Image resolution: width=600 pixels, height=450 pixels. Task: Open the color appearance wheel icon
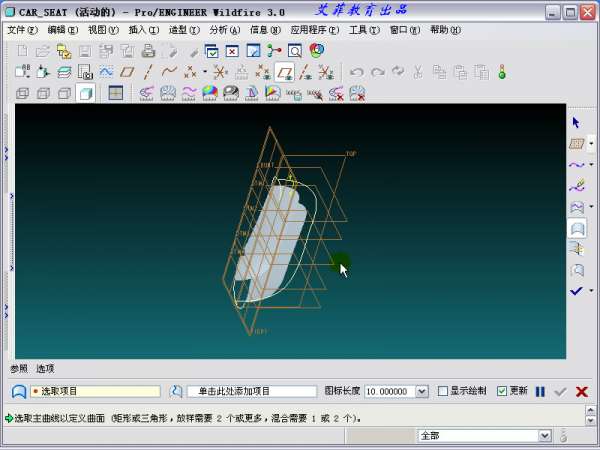coord(316,50)
